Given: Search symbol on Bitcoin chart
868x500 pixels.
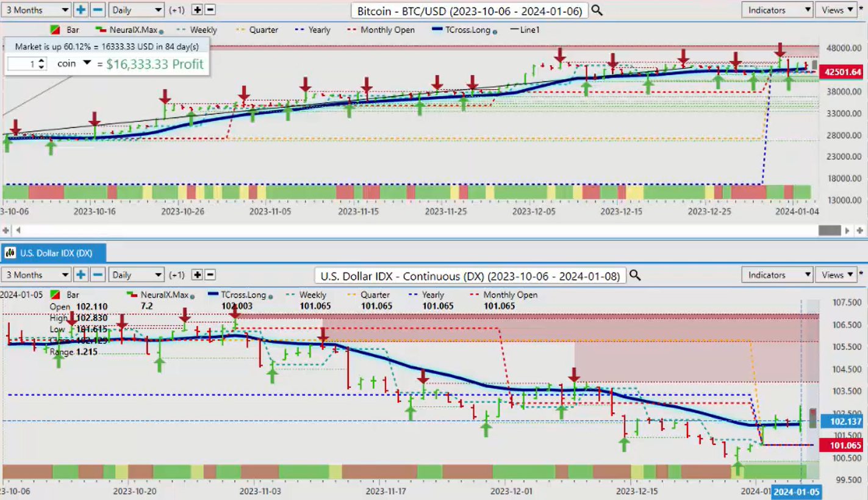Looking at the screenshot, I should click(597, 10).
